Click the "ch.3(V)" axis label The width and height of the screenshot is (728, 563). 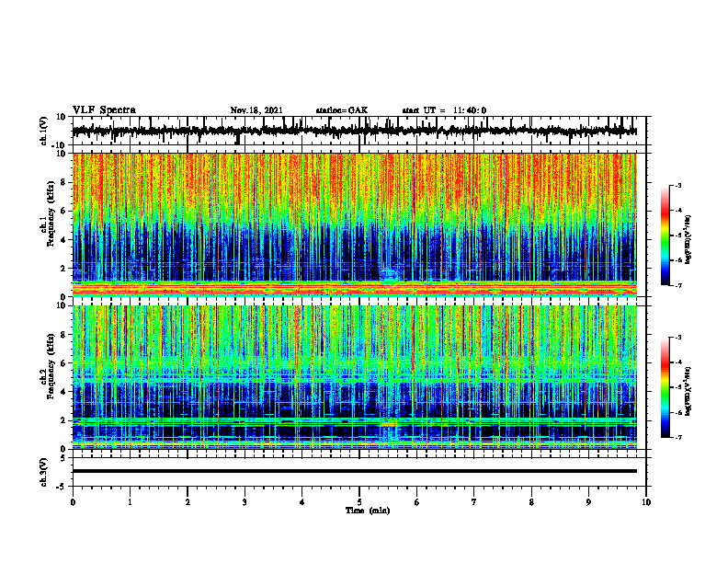(43, 472)
